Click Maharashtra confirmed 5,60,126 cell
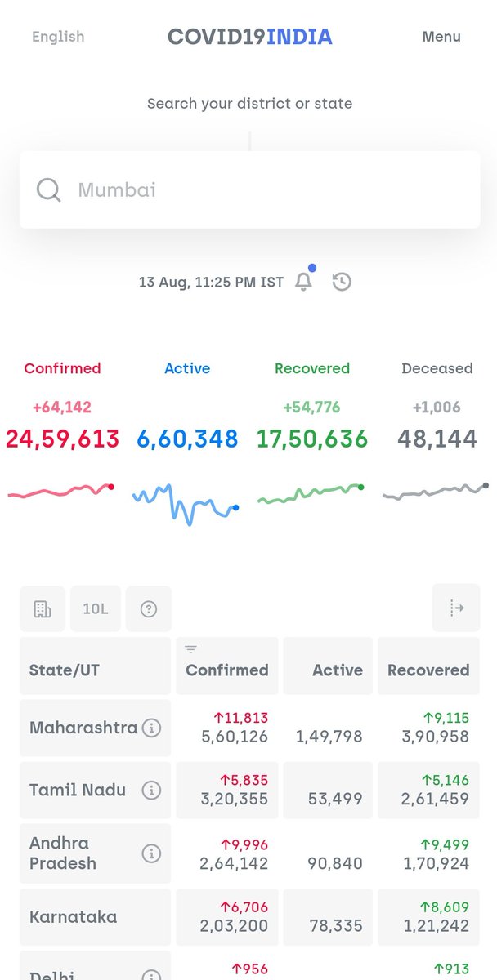Viewport: 497px width, 980px height. pos(227,728)
